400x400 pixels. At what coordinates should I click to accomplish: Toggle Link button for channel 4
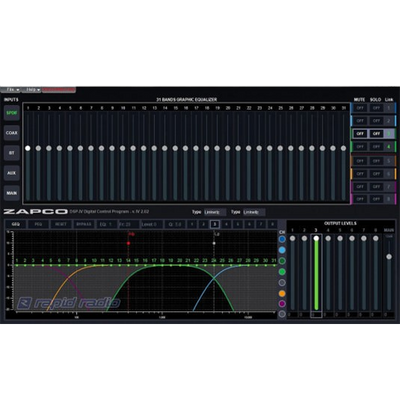pos(389,147)
